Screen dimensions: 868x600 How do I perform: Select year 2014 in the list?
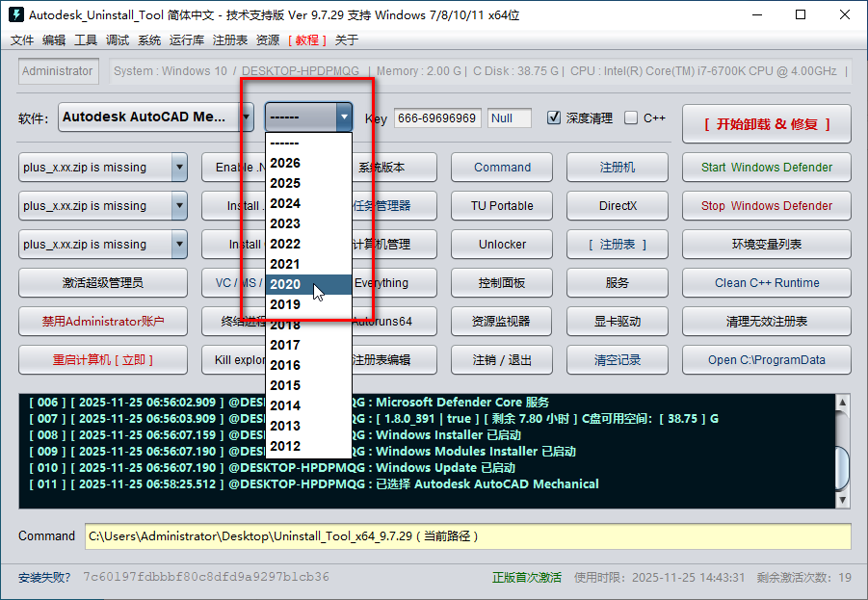coord(308,405)
